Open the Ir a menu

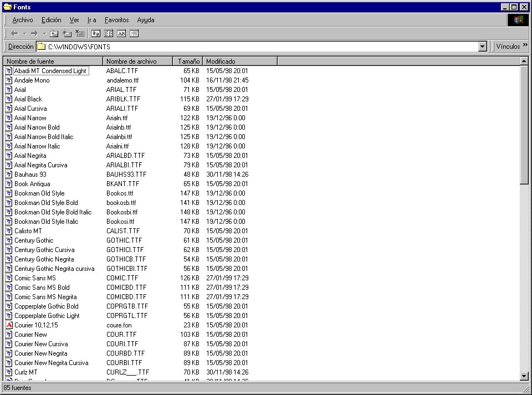click(91, 20)
